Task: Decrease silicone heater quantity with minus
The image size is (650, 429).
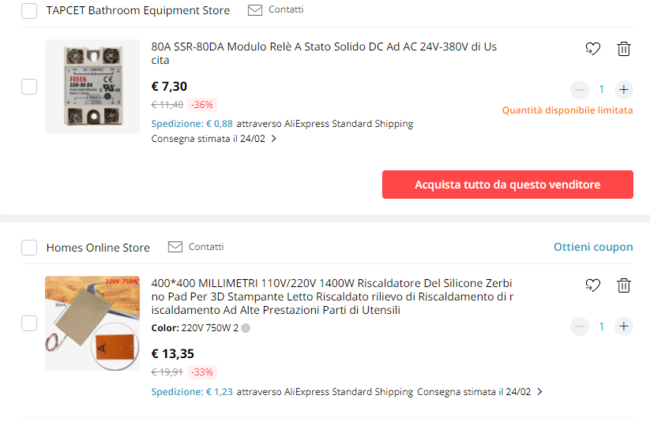Action: [580, 326]
